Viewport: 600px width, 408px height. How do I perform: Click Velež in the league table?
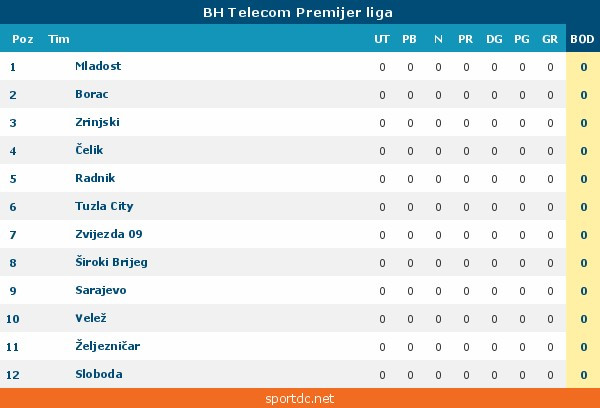tap(90, 318)
